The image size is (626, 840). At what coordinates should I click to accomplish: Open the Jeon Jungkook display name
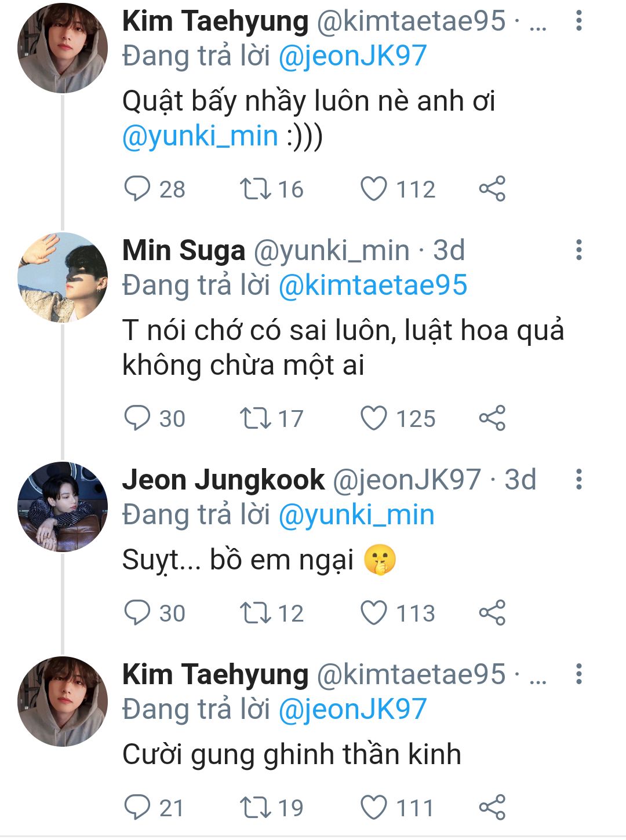(x=223, y=480)
